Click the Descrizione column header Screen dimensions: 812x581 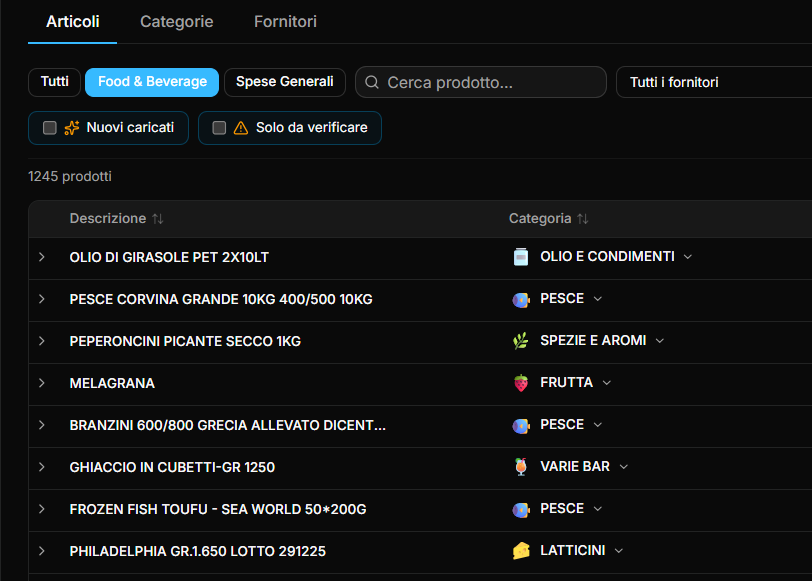[x=108, y=219]
